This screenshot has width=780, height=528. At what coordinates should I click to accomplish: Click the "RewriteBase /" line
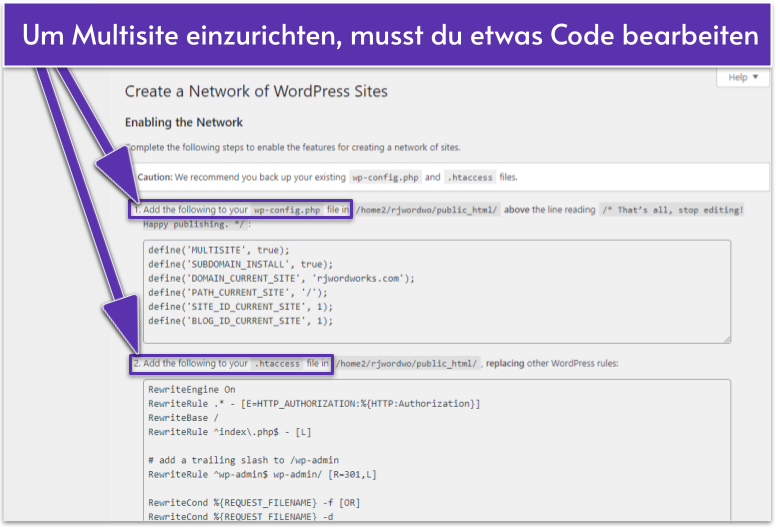[183, 418]
